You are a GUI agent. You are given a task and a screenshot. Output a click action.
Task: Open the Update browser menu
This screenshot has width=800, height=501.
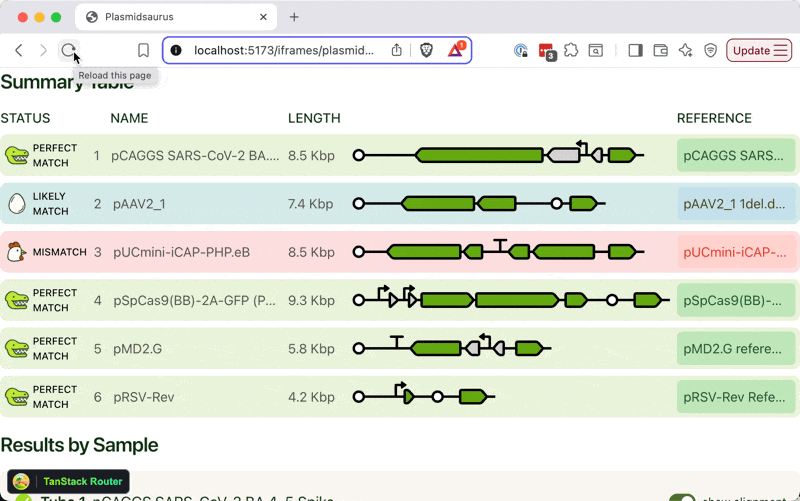[x=759, y=50]
